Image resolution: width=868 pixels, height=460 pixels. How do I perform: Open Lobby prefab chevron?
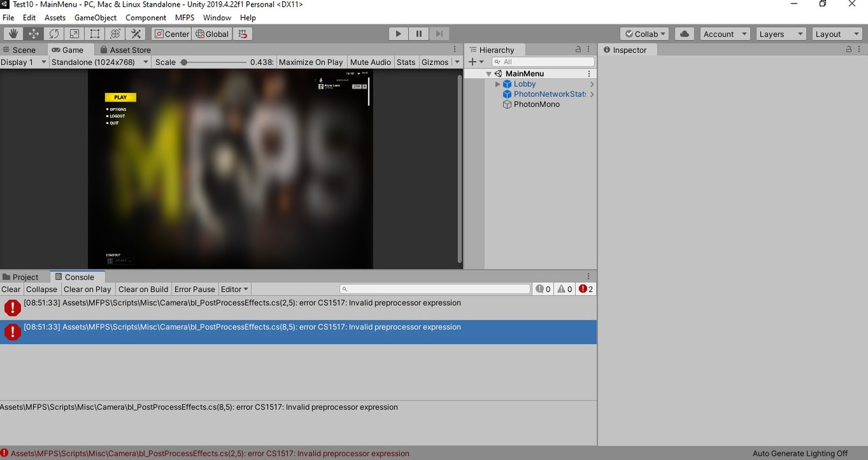click(591, 84)
